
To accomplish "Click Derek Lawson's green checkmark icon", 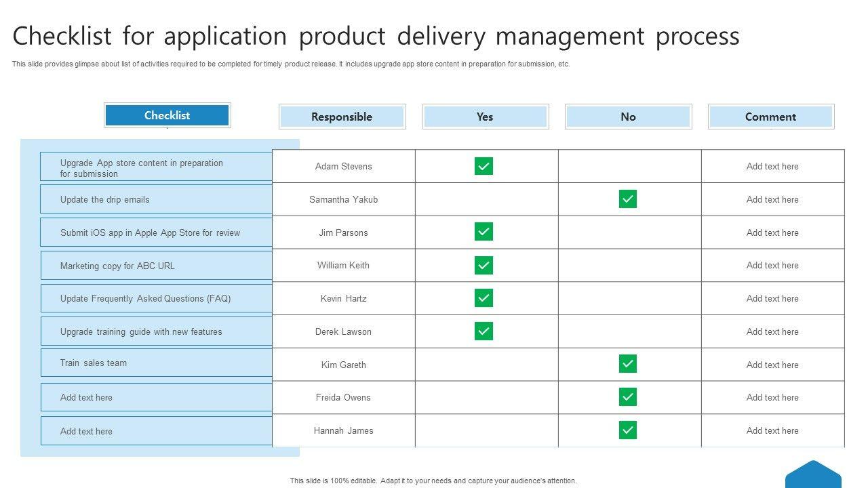I will 484,331.
